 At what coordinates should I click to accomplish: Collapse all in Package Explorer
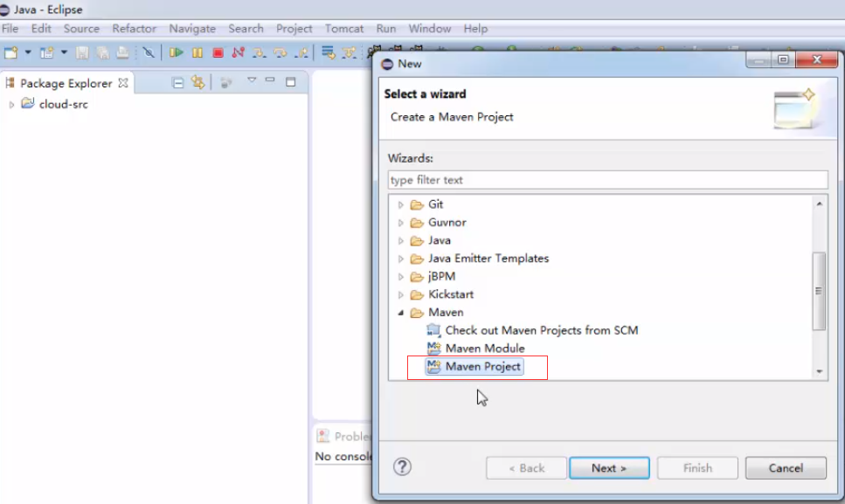point(177,83)
